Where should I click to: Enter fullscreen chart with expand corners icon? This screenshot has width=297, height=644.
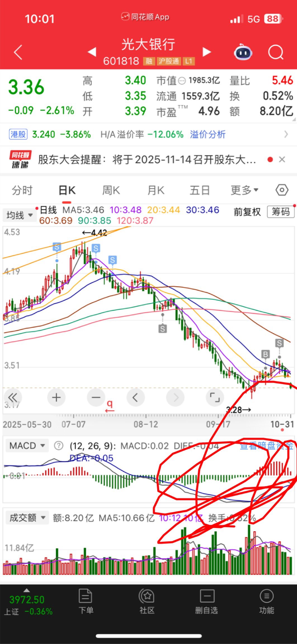click(215, 397)
